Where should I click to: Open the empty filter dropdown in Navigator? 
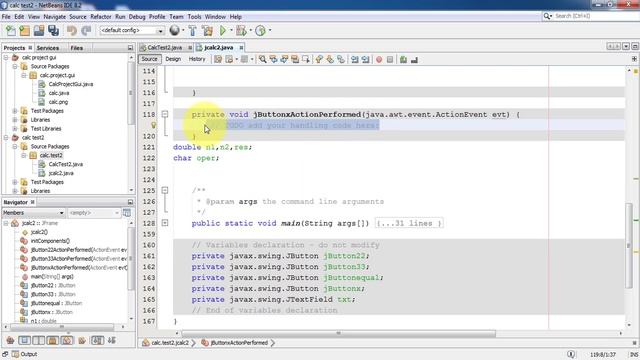click(93, 213)
